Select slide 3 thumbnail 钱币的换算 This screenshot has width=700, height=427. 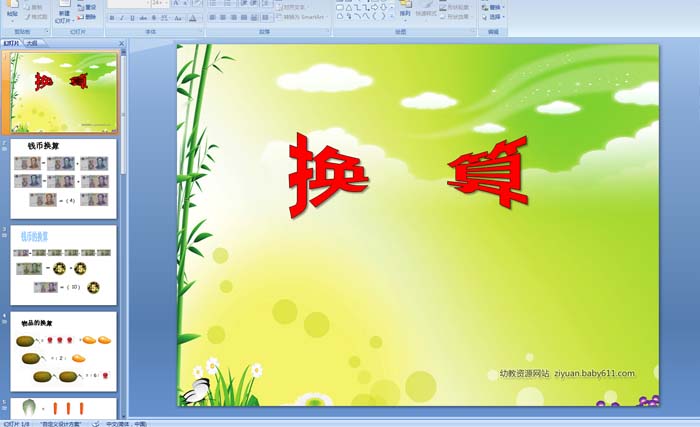(x=63, y=265)
